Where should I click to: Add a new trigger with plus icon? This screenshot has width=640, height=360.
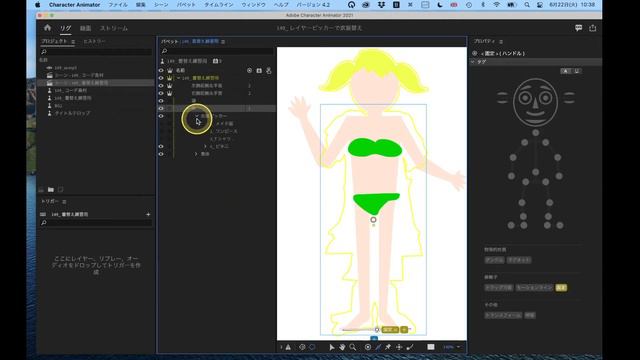click(x=148, y=214)
